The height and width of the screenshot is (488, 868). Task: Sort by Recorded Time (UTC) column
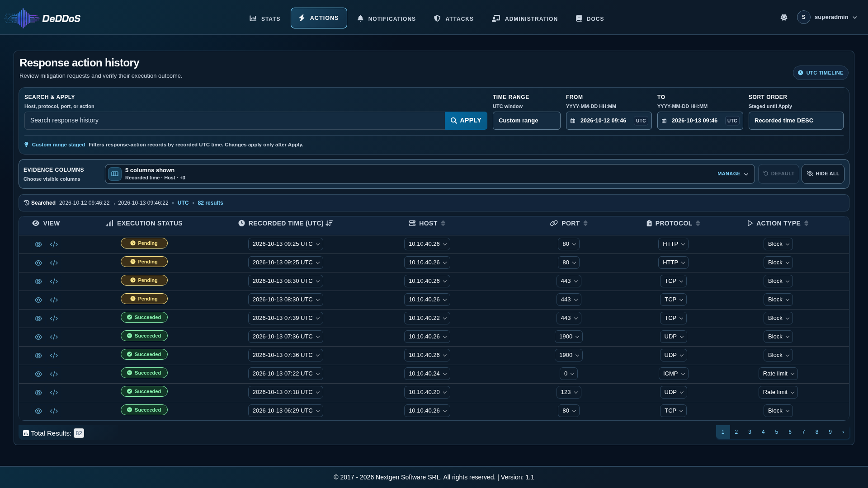[286, 224]
